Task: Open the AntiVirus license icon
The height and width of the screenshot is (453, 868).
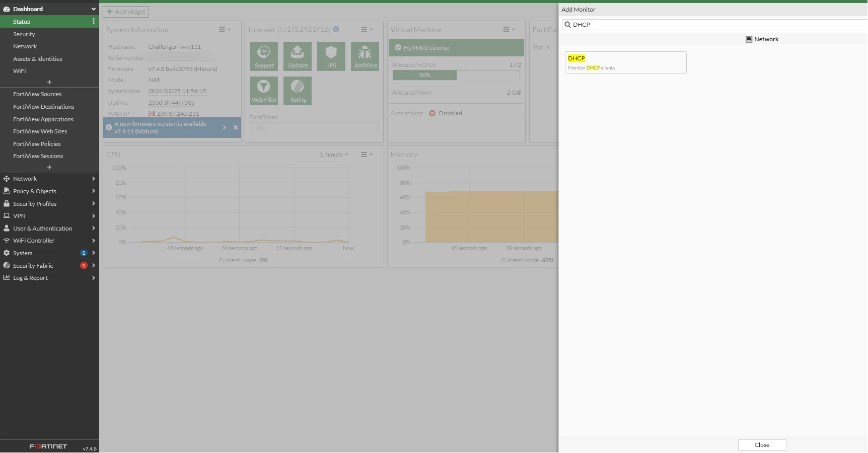Action: coord(365,56)
